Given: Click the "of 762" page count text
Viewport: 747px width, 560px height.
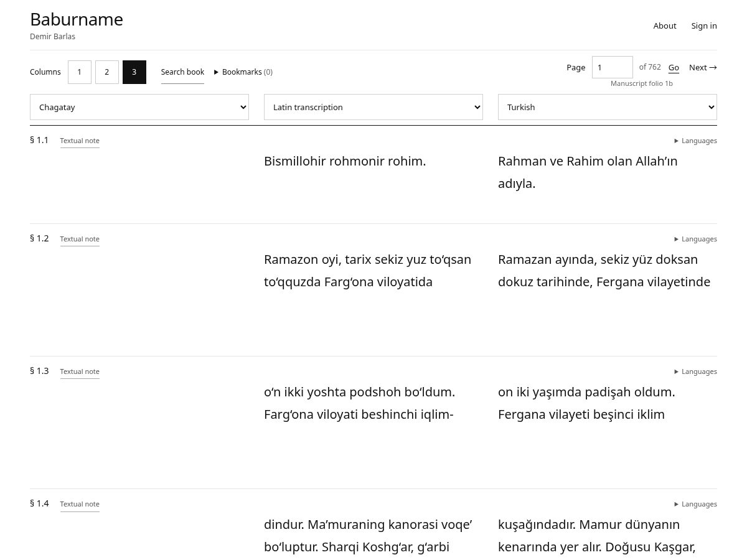Looking at the screenshot, I should coord(650,67).
